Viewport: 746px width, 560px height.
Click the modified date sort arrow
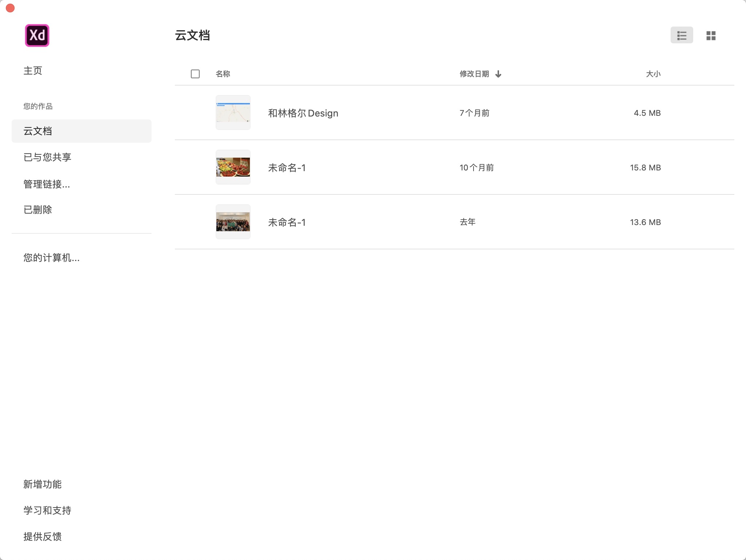pos(498,74)
